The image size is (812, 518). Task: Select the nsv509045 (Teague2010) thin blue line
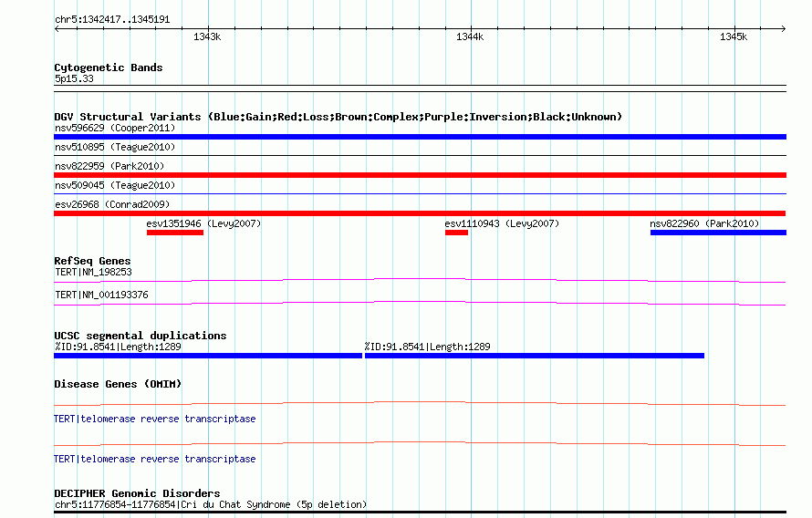(x=420, y=193)
